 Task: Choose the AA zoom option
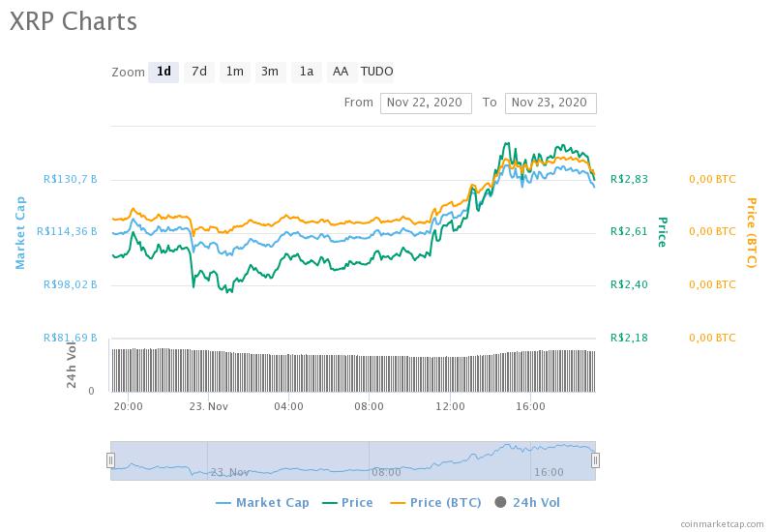click(341, 72)
